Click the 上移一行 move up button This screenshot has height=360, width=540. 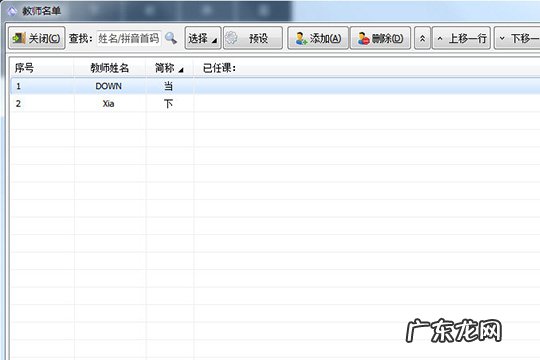click(x=461, y=38)
